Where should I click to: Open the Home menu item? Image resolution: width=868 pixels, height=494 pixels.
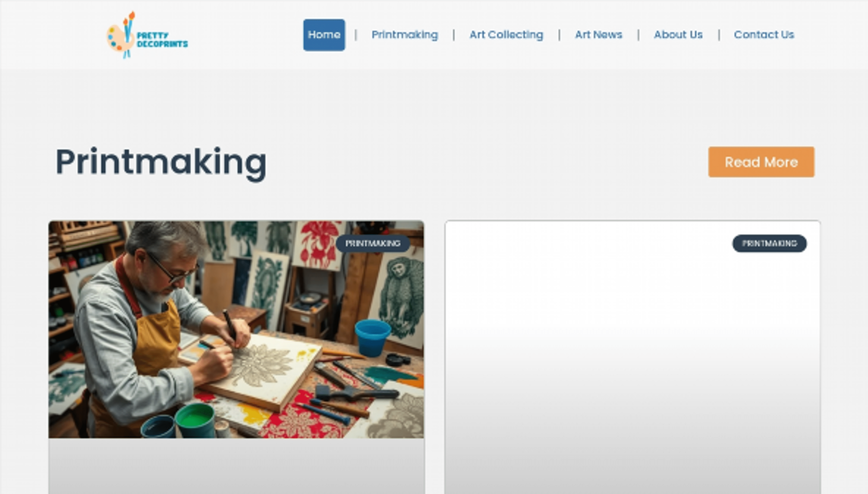324,35
